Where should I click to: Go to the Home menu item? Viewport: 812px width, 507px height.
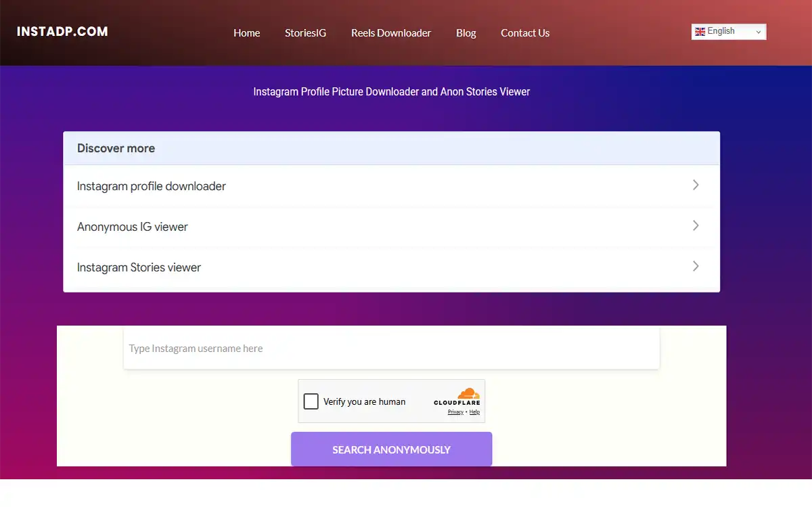(x=247, y=32)
